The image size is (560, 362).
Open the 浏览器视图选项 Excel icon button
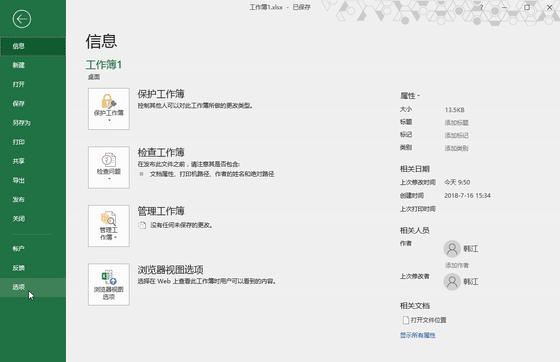pyautogui.click(x=109, y=285)
